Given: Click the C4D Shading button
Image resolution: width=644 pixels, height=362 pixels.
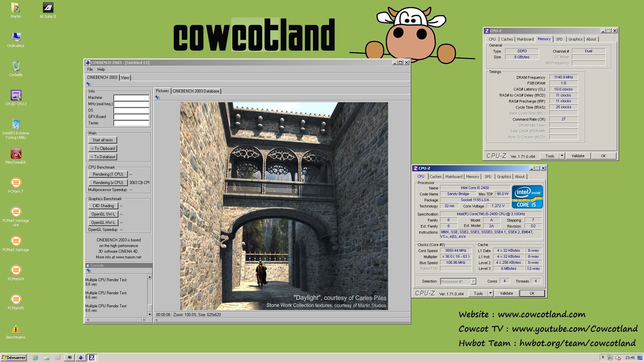Looking at the screenshot, I should [103, 206].
